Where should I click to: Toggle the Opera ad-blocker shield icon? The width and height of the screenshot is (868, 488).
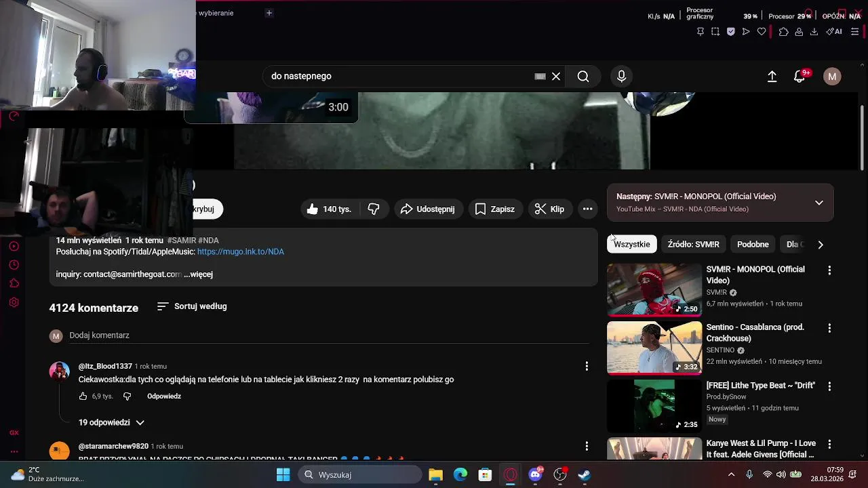(x=731, y=31)
